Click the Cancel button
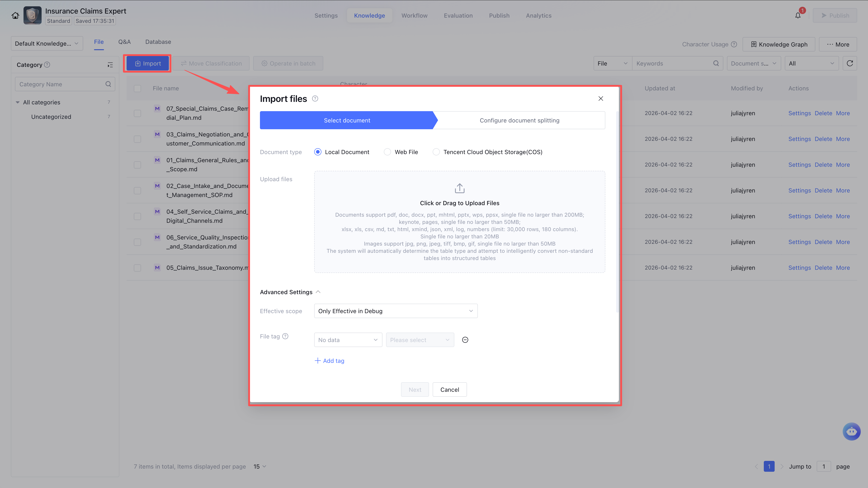This screenshot has height=488, width=868. point(450,390)
